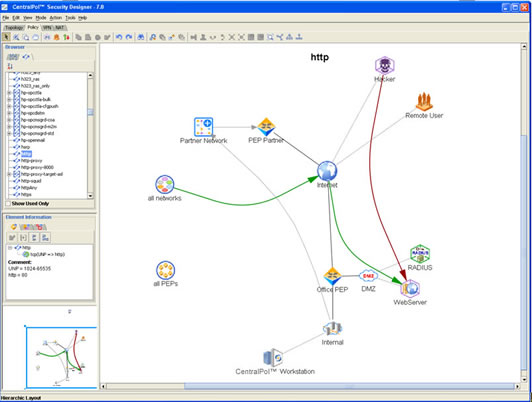This screenshot has height=402, width=532.
Task: Open the Mode menu
Action: tap(41, 18)
